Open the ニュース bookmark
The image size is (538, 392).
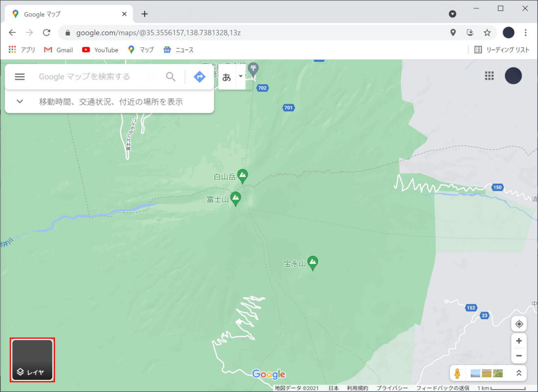[179, 50]
